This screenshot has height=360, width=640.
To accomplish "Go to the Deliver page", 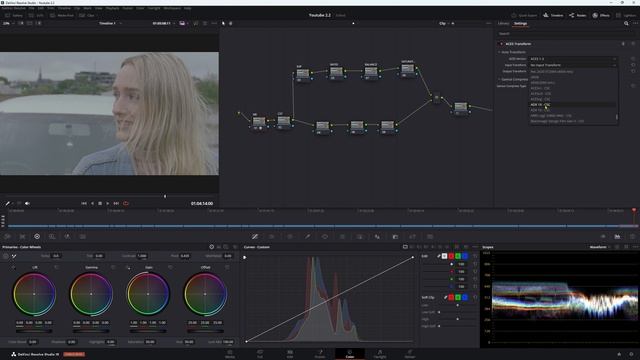I will tap(410, 354).
